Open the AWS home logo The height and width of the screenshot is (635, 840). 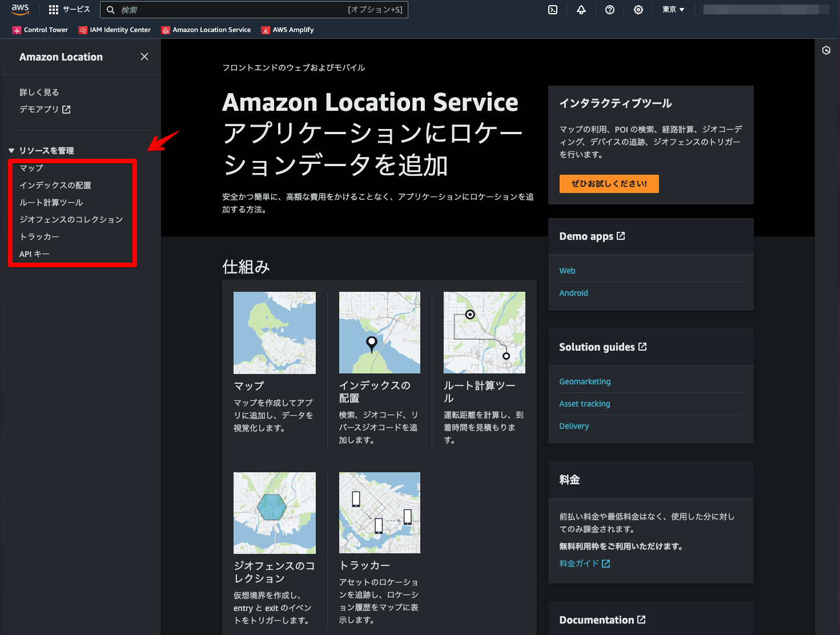20,10
